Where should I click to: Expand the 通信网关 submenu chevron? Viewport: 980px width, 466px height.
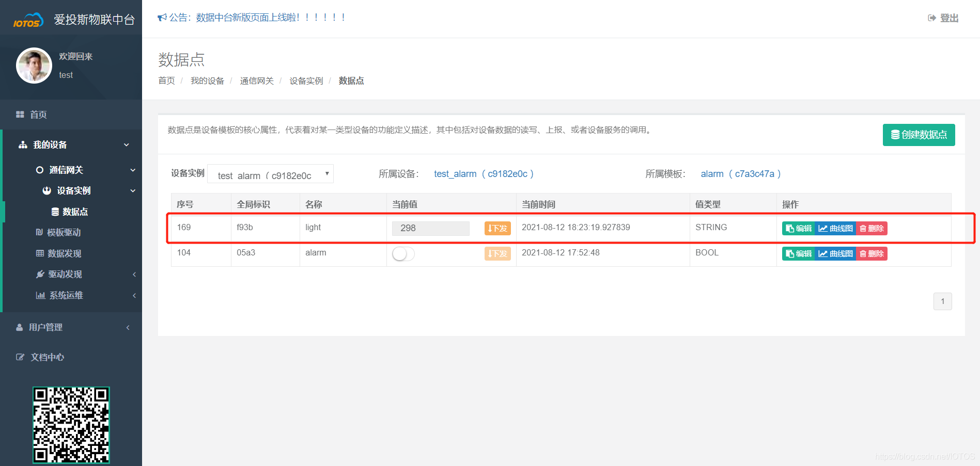(x=133, y=170)
